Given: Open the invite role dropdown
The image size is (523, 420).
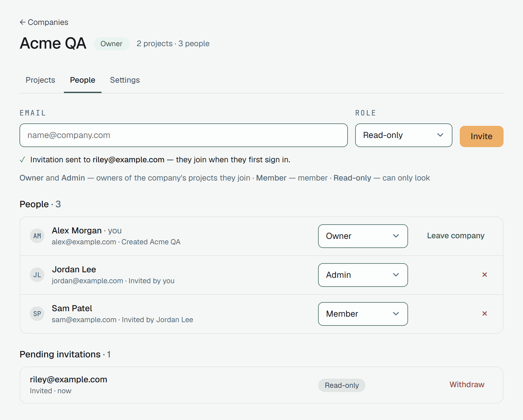Looking at the screenshot, I should tap(404, 135).
